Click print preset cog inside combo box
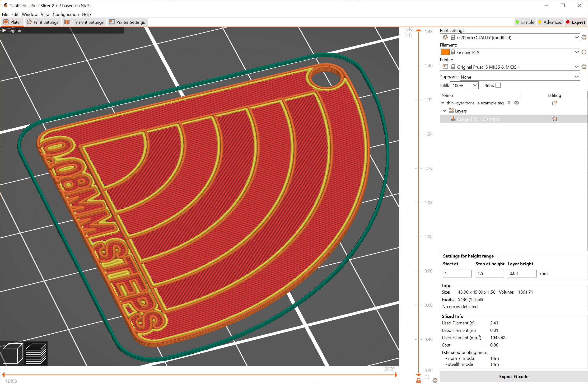Screen dimensions: 588x384 pos(445,37)
